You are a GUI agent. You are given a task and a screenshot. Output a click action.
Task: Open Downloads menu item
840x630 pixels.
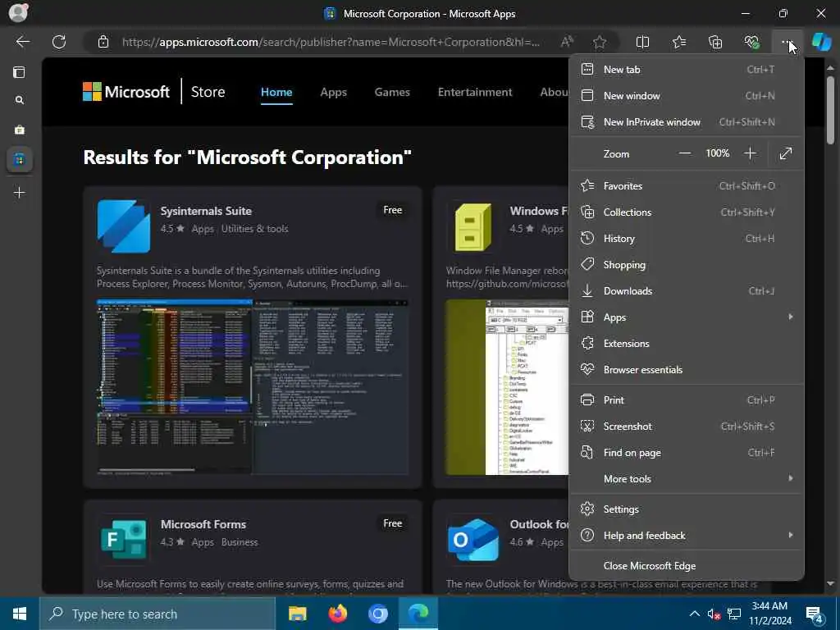click(687, 291)
